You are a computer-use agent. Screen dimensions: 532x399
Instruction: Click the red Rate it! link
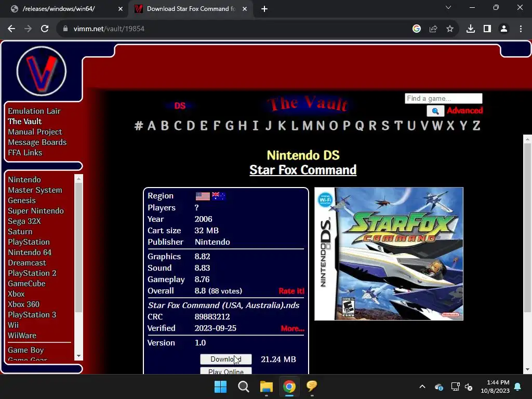[291, 291]
